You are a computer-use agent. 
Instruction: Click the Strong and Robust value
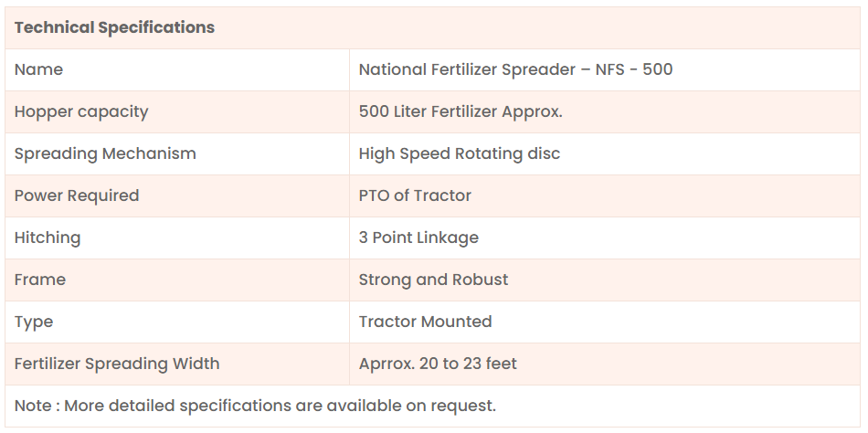[x=433, y=280]
